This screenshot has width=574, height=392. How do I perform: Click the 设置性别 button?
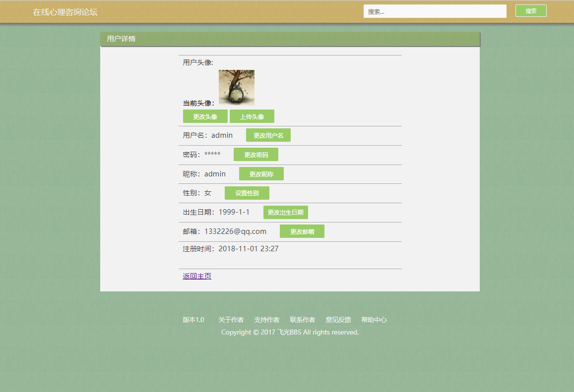(x=247, y=193)
